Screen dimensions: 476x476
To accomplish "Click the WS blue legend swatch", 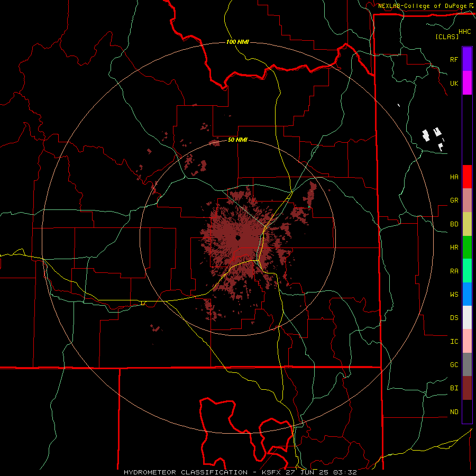I will (x=467, y=294).
